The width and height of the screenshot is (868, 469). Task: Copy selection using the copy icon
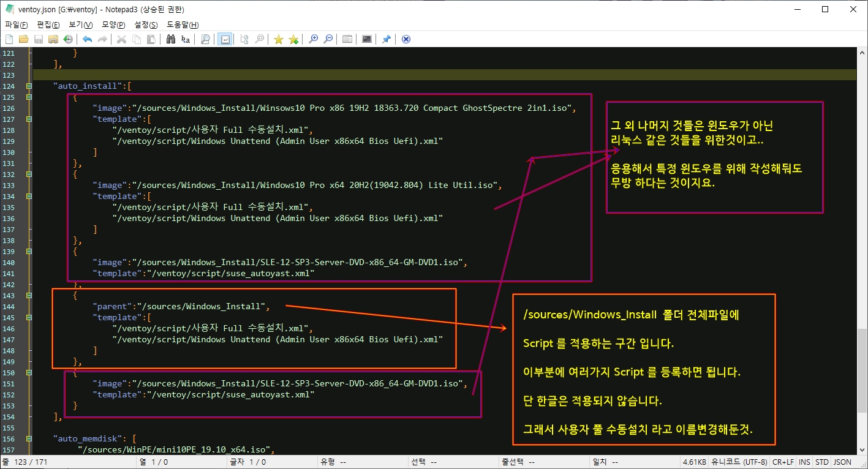pyautogui.click(x=136, y=39)
